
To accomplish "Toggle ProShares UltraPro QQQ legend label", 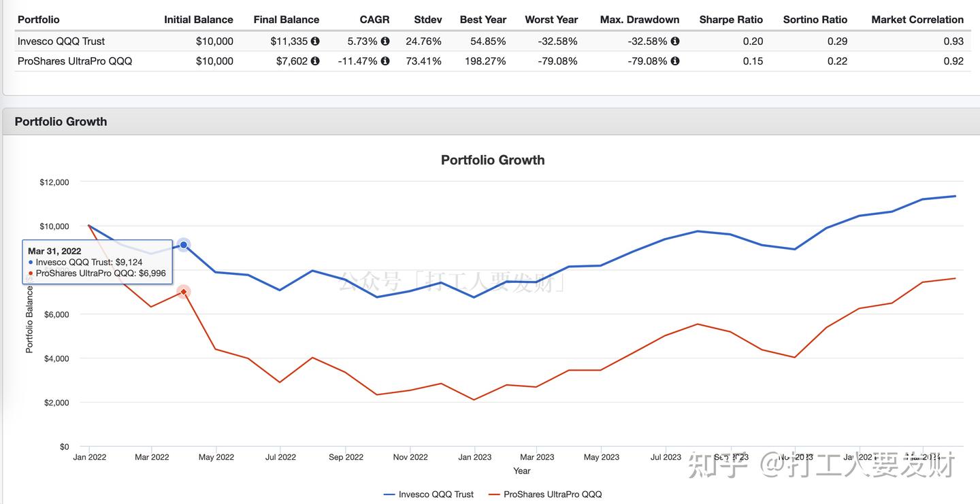I will pyautogui.click(x=553, y=494).
